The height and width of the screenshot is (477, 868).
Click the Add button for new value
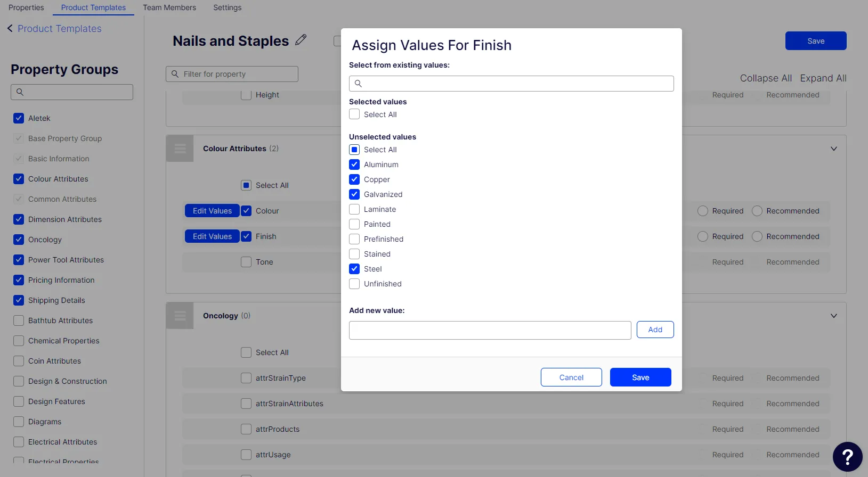[655, 330]
